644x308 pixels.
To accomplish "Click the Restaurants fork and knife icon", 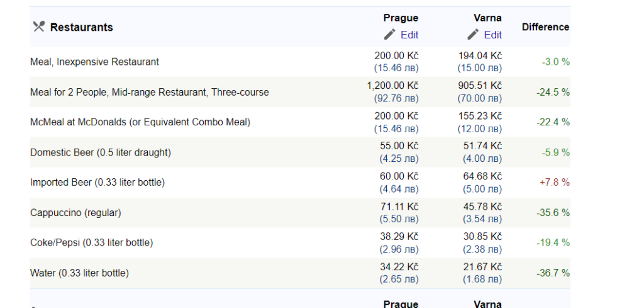I will coord(38,26).
